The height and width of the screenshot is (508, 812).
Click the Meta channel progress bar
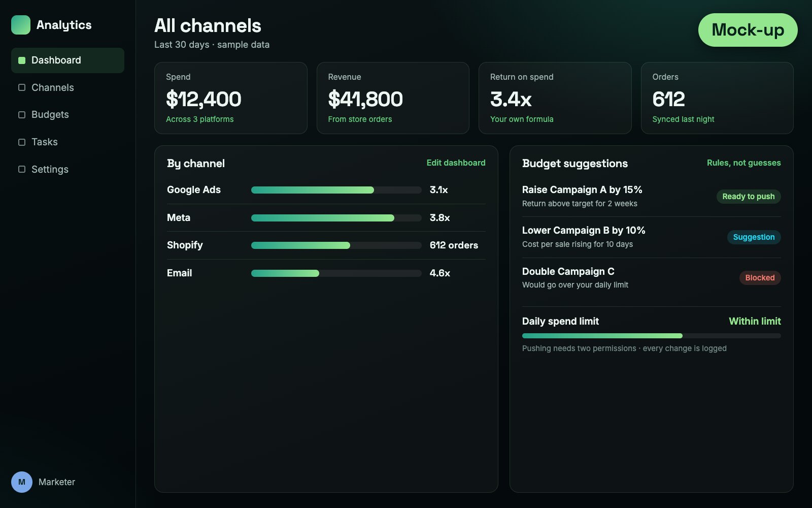(336, 218)
